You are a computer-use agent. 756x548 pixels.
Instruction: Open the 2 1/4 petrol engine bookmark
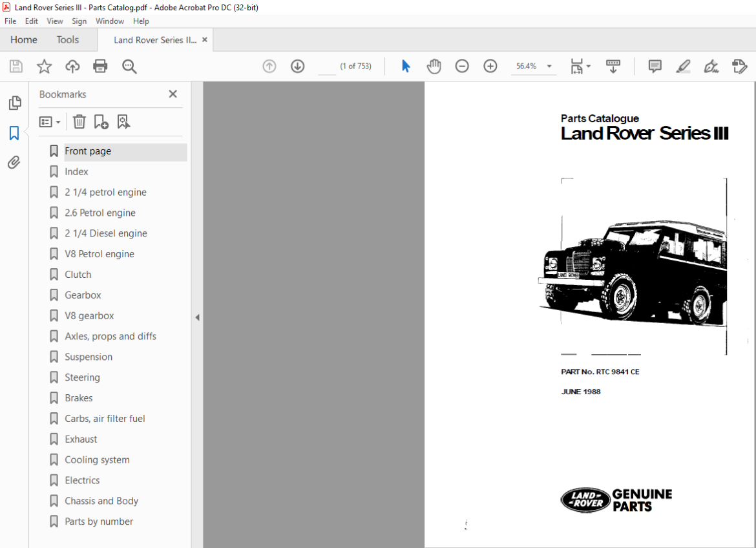105,193
